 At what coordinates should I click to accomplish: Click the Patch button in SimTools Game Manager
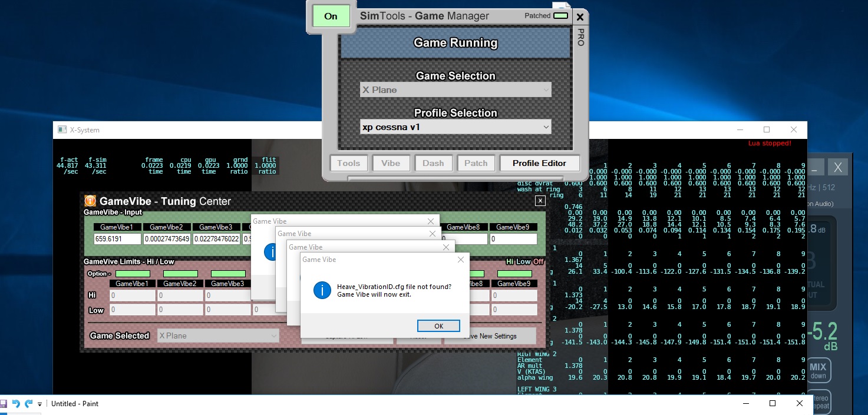[476, 163]
